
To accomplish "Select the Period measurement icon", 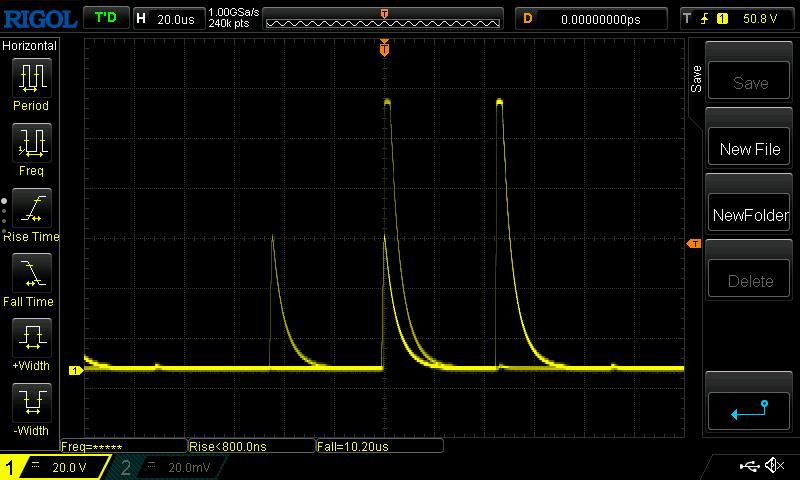I will [31, 78].
